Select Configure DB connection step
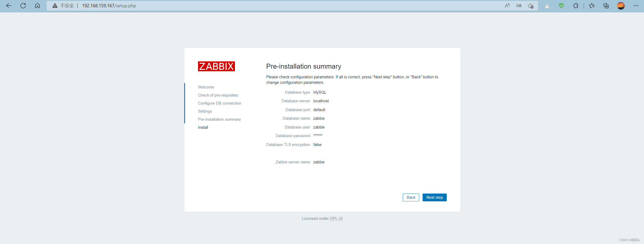 (x=220, y=103)
